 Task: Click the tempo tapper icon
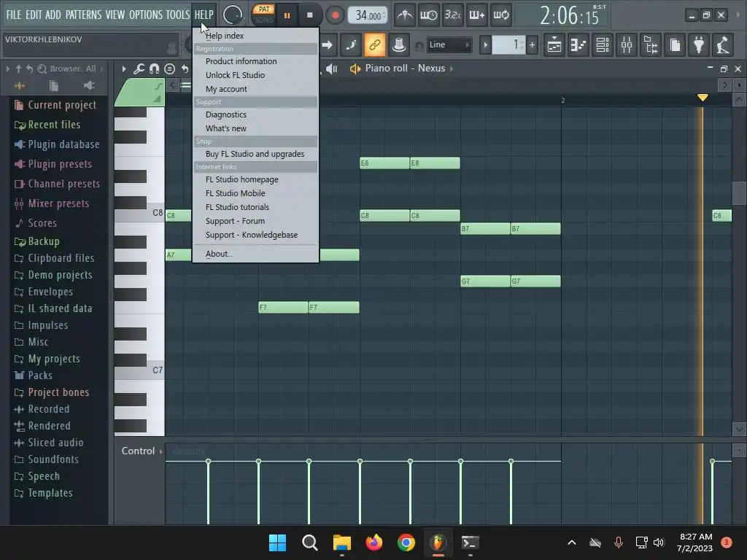(x=723, y=45)
